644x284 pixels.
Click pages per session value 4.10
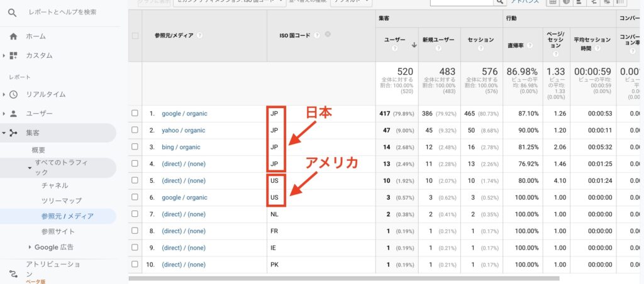tap(560, 180)
